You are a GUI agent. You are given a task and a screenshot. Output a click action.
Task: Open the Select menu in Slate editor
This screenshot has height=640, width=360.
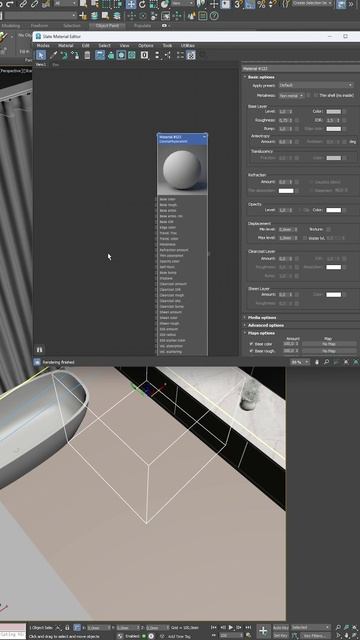(x=104, y=46)
